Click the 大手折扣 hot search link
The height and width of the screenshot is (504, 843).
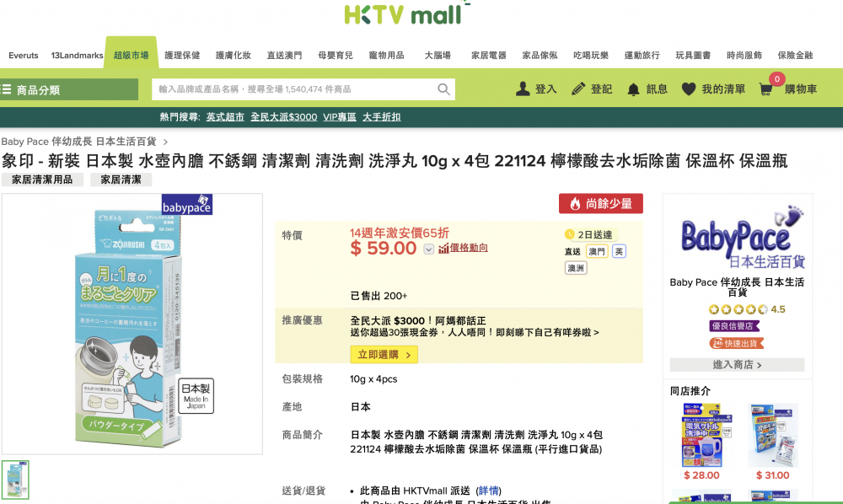[x=382, y=117]
